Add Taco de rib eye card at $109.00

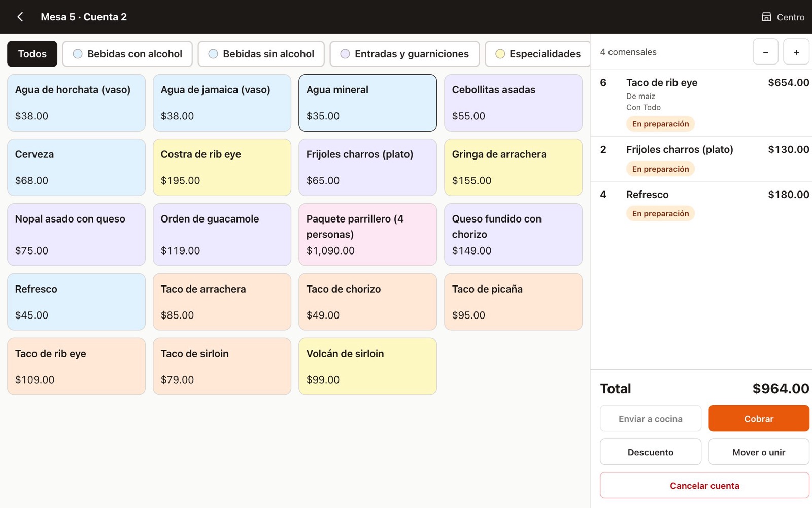[76, 366]
